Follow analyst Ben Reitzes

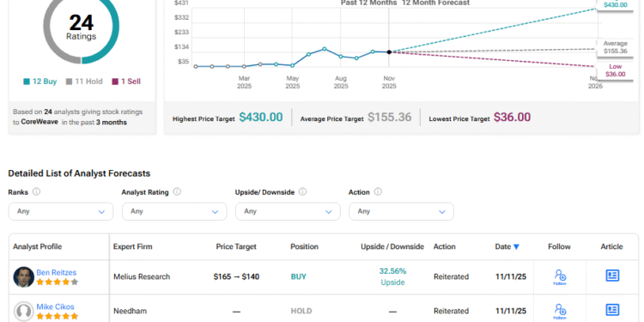pyautogui.click(x=560, y=276)
